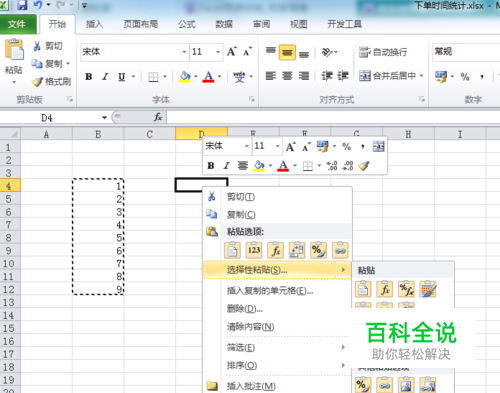The image size is (500, 393).
Task: Set top vertical alignment
Action: click(x=271, y=52)
